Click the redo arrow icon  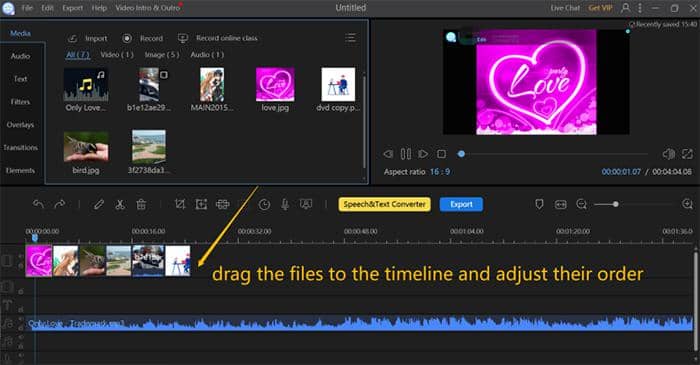pyautogui.click(x=59, y=204)
